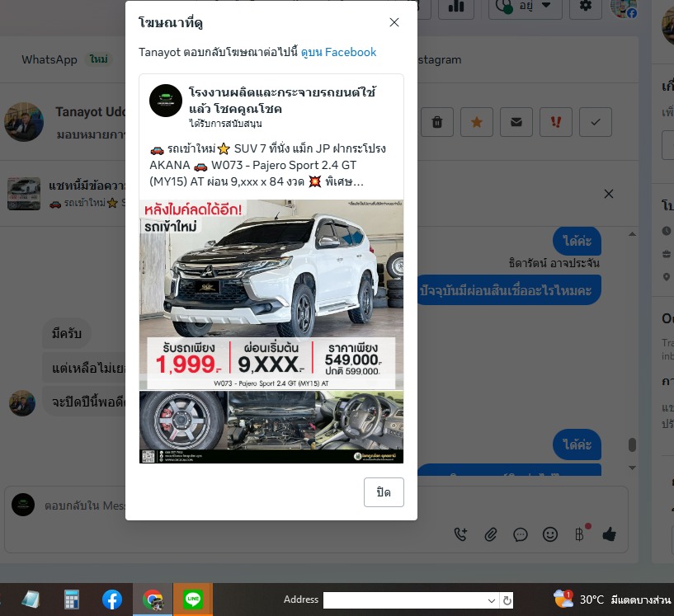Click the ปิด button in dialog

[x=384, y=492]
